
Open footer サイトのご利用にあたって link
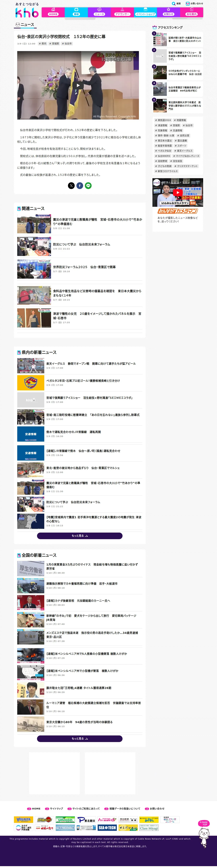(x=83, y=809)
